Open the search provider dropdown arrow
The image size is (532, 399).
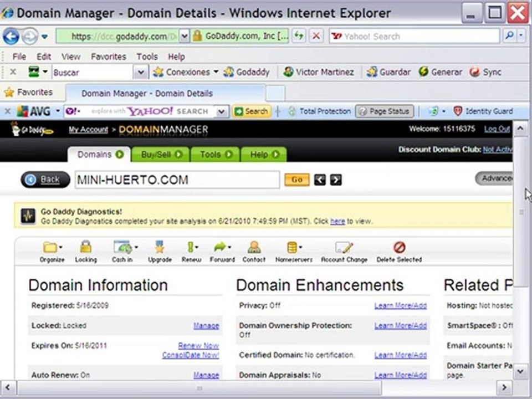[x=521, y=36]
